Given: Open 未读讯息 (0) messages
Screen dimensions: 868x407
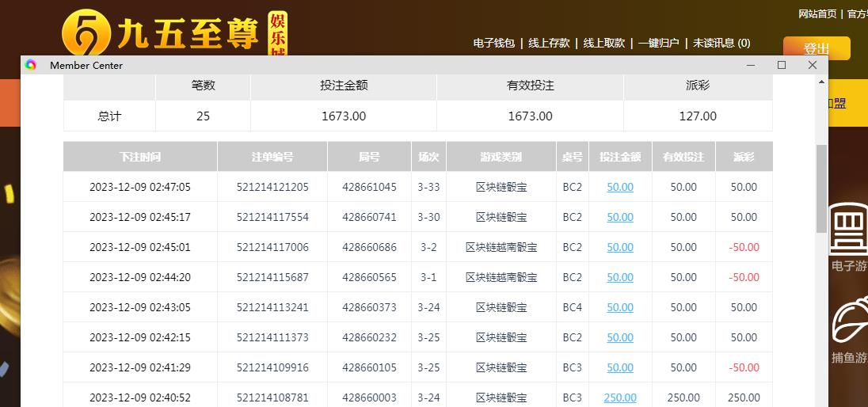Looking at the screenshot, I should pos(721,43).
